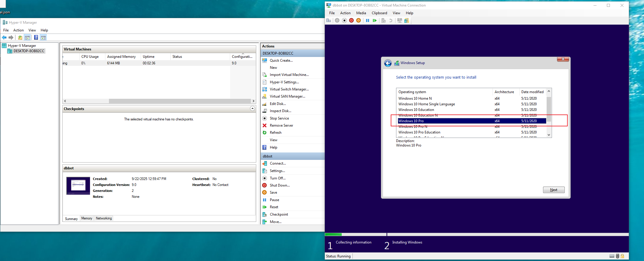Image resolution: width=644 pixels, height=261 pixels.
Task: Open Virtual SAN Manager action
Action: coord(287,96)
